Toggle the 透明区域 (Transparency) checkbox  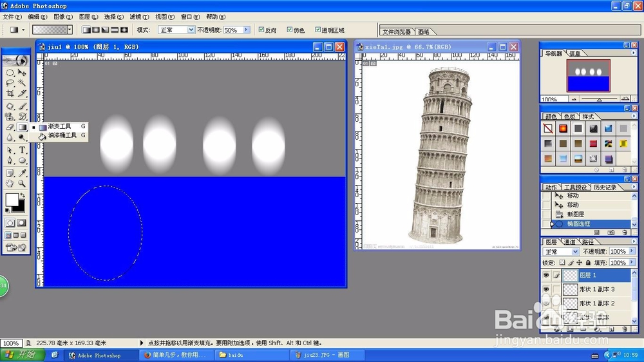[x=317, y=30]
